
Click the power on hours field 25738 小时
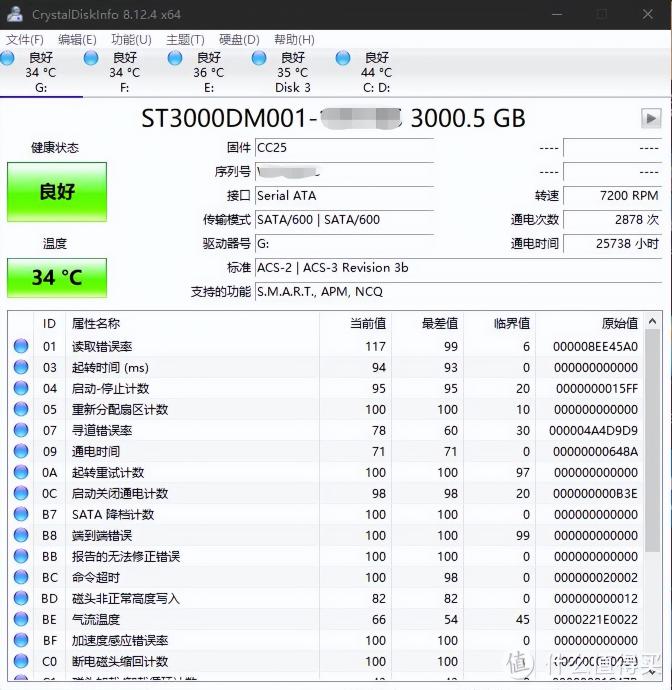tap(612, 244)
